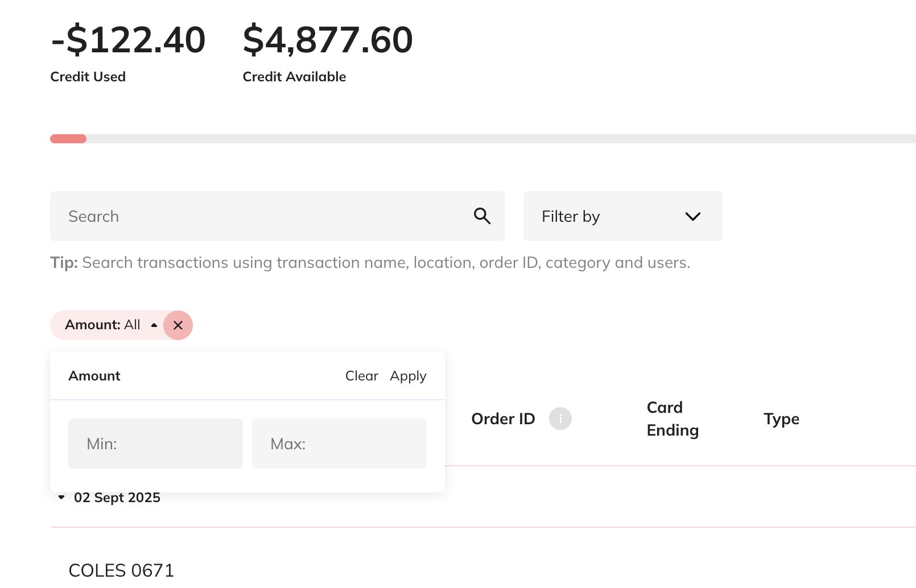
Task: Click the Credit Used amount -$122.40
Action: [x=128, y=40]
